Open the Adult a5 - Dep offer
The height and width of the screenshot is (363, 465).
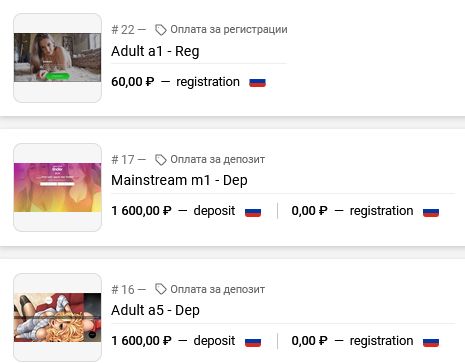(x=155, y=310)
